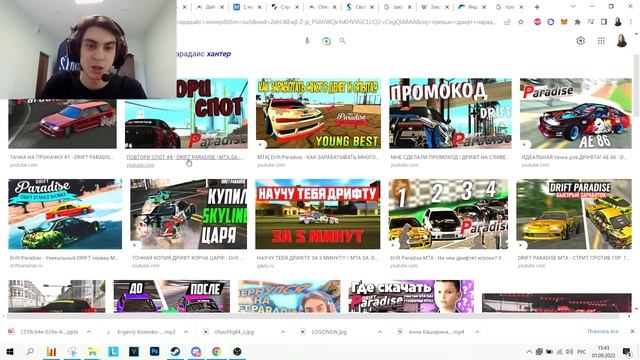Open Google quick settings gear
Viewport: 640px width, 360px height.
click(x=580, y=41)
